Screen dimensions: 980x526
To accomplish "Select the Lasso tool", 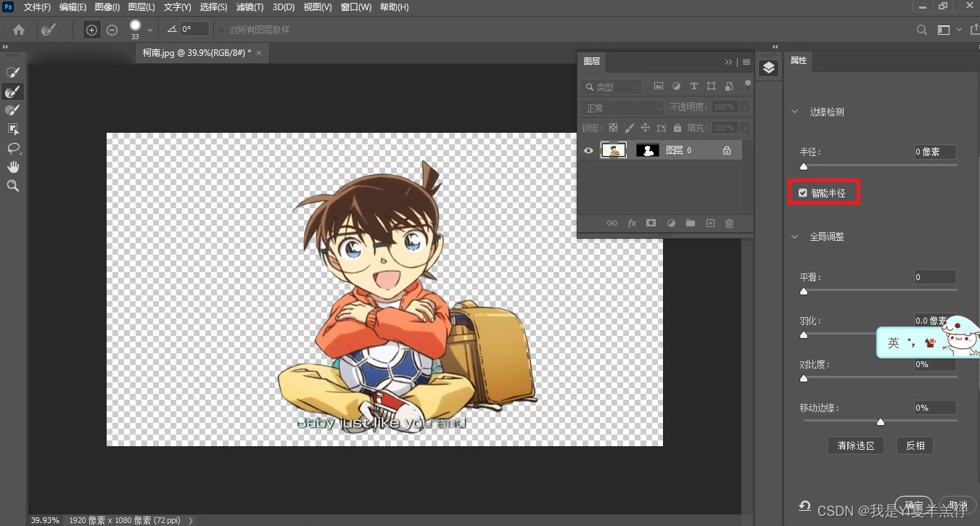I will coord(13,148).
